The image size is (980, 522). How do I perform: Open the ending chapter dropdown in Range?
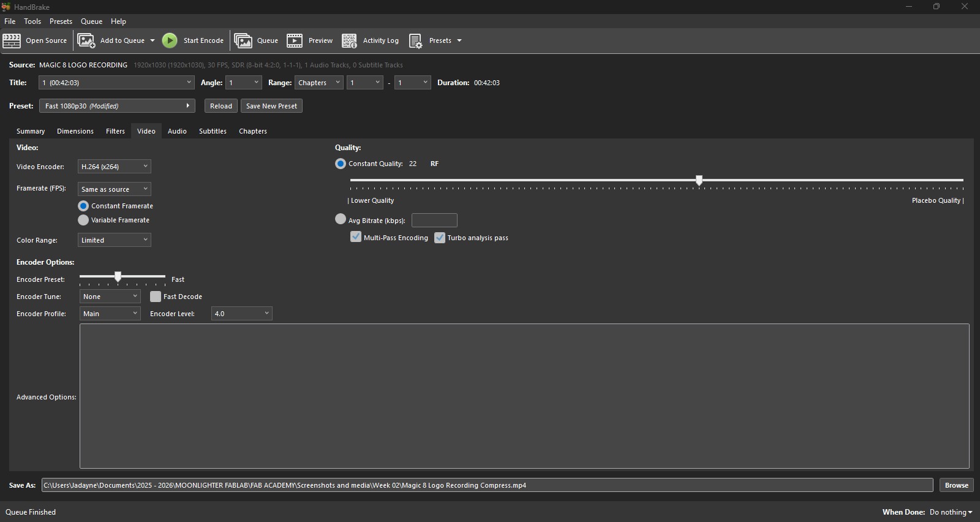pyautogui.click(x=413, y=83)
